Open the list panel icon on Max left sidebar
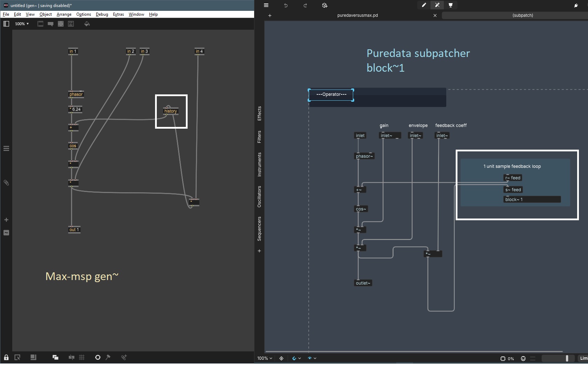 6,149
